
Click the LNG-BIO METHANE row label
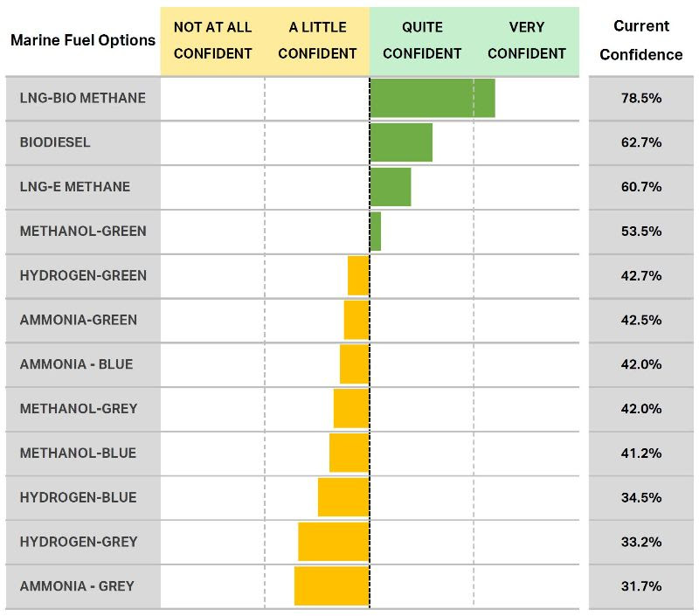[82, 98]
